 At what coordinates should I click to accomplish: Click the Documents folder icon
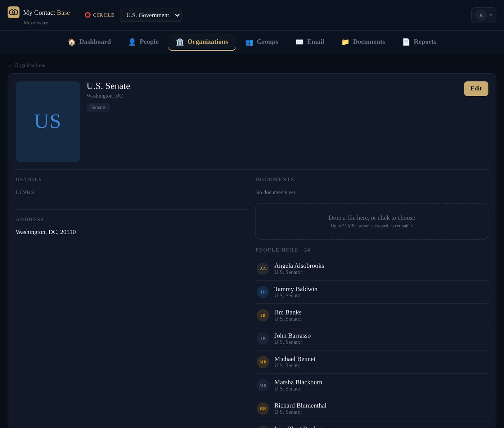345,42
